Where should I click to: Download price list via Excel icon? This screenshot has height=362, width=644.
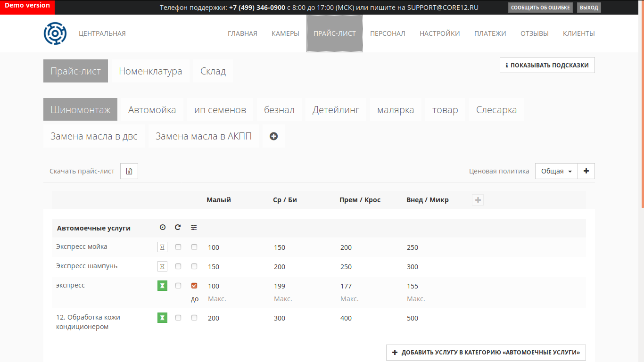pos(129,171)
